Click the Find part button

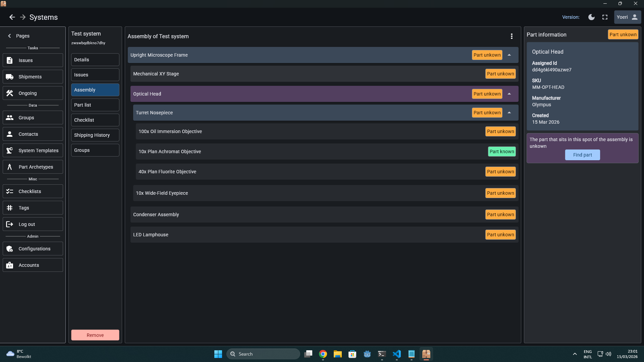click(x=582, y=155)
